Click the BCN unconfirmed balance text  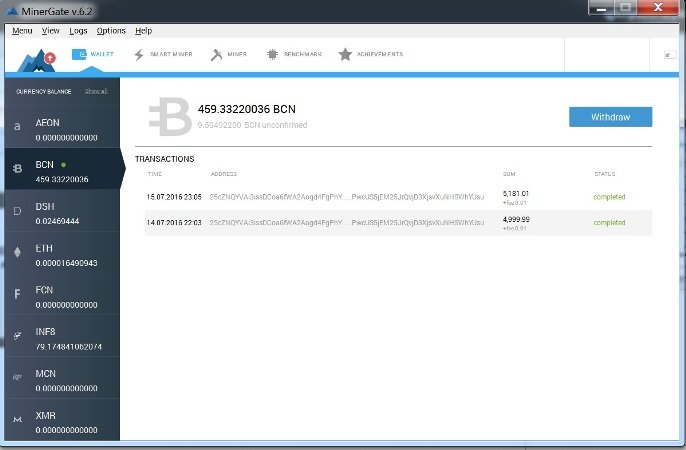[x=252, y=125]
